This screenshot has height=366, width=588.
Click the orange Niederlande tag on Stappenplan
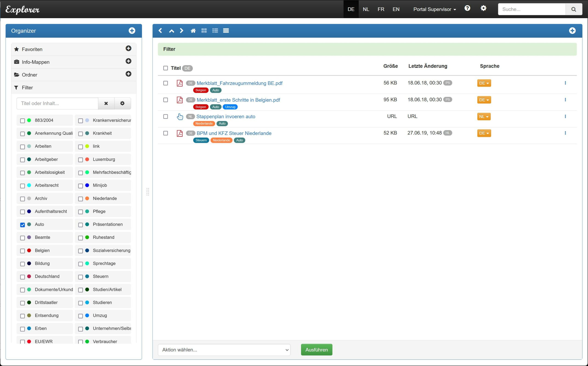204,124
